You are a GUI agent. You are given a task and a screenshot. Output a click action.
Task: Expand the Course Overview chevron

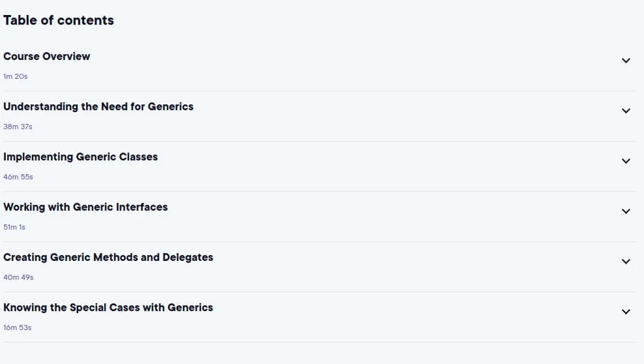[x=626, y=61]
